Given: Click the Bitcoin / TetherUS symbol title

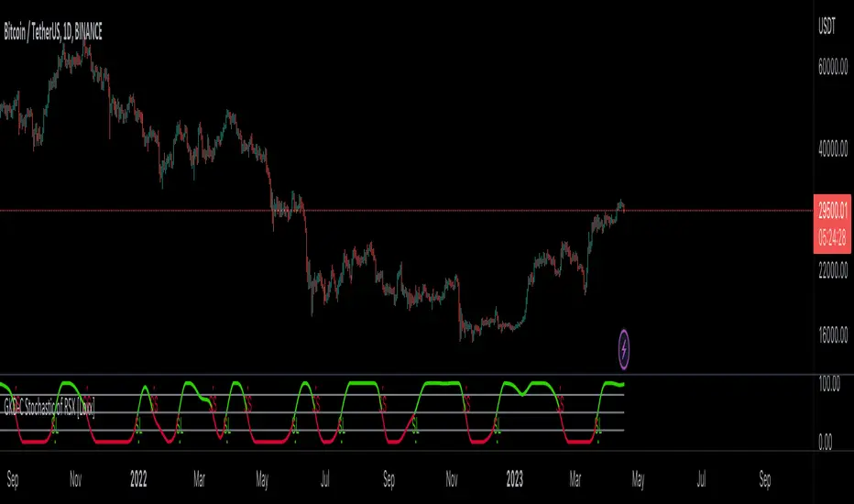Looking at the screenshot, I should 53,32.
